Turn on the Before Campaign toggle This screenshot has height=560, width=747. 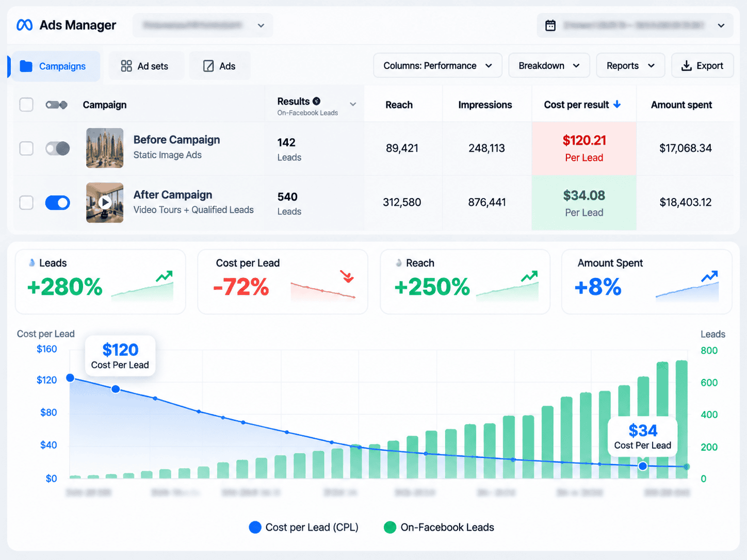click(x=57, y=149)
